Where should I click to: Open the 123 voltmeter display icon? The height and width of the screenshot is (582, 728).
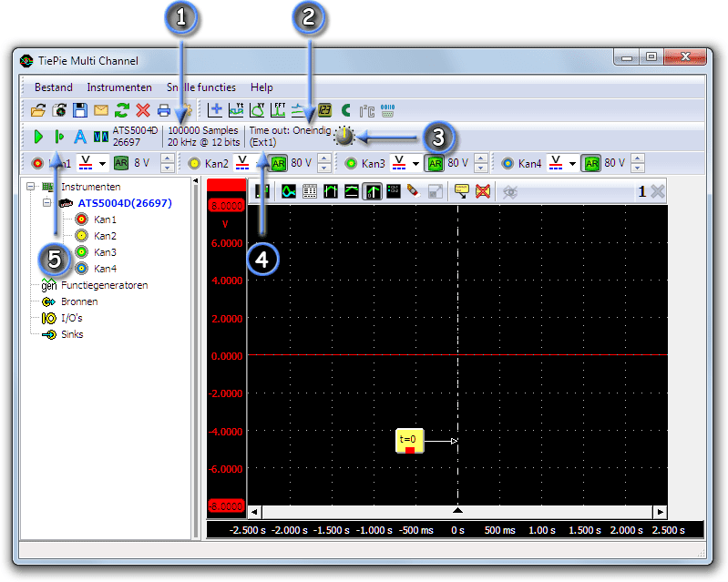(324, 110)
